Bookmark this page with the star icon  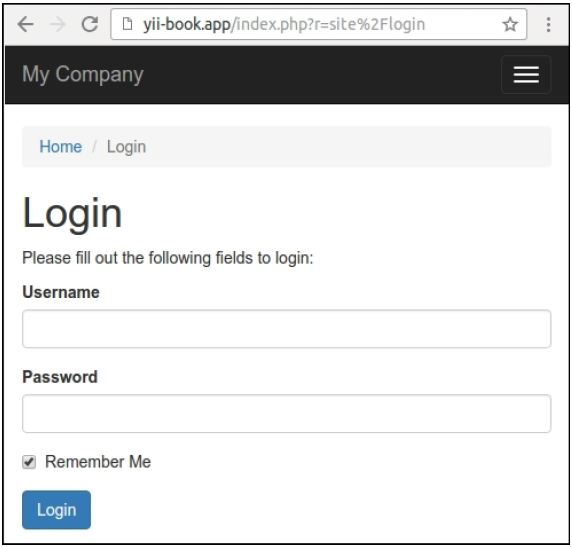[510, 24]
